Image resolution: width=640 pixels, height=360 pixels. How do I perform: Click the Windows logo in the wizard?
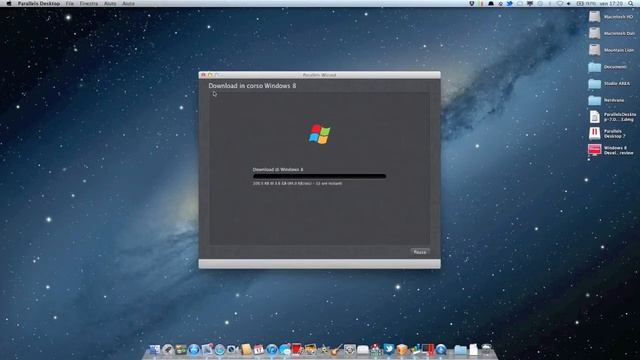click(x=320, y=134)
